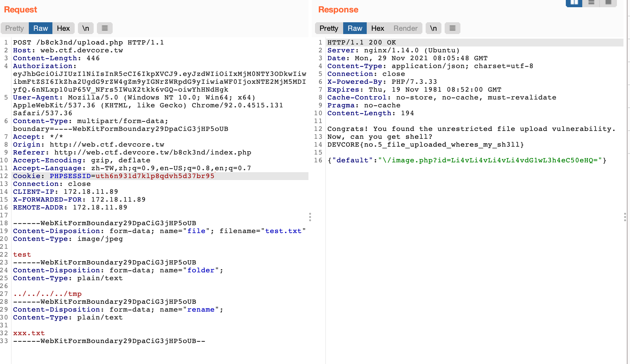Click the Cookie PHPSESSID line in the request

coord(114,176)
